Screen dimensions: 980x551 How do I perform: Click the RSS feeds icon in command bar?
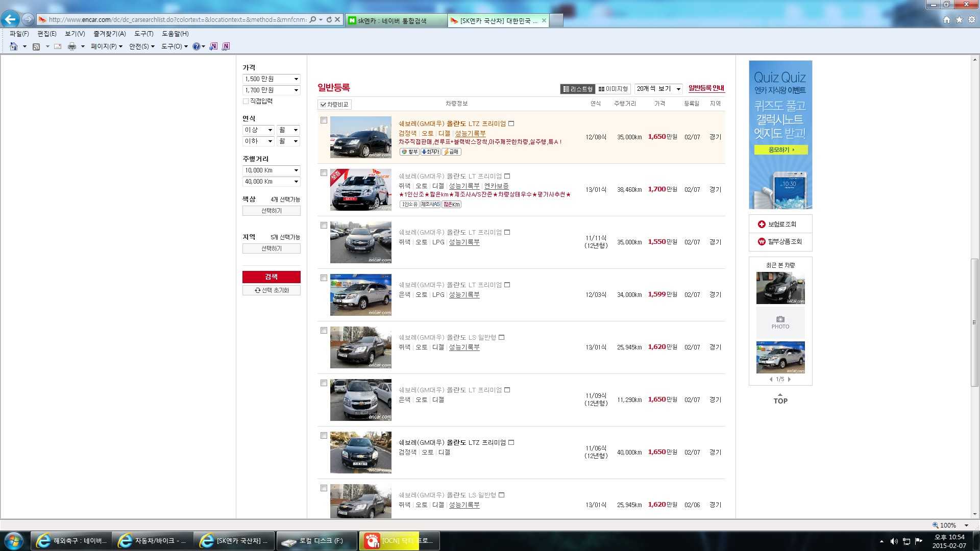tap(36, 46)
